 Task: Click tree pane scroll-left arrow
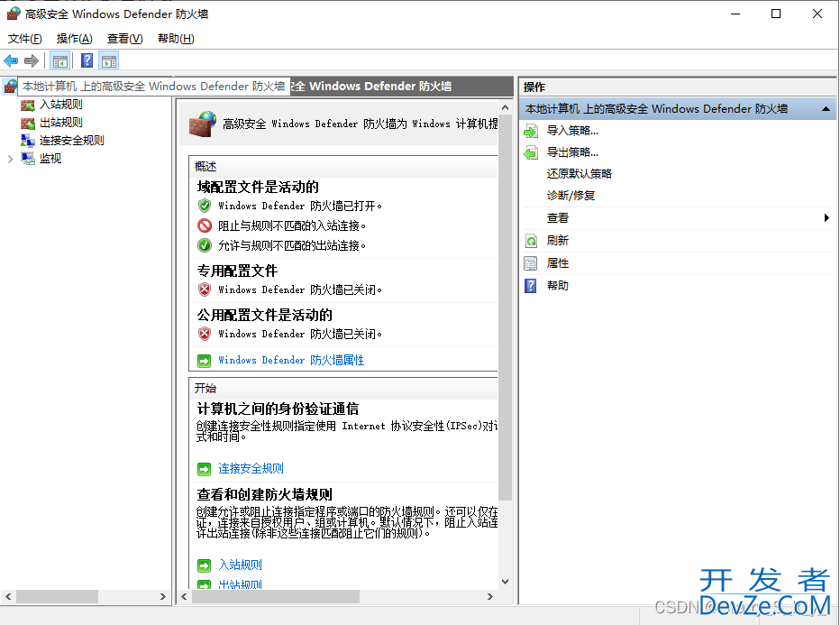(x=8, y=597)
